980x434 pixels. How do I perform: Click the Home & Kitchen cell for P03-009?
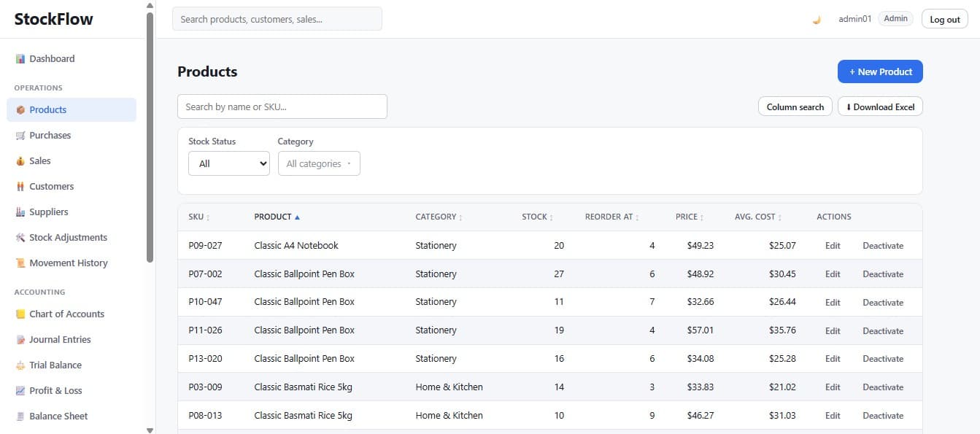click(x=449, y=387)
